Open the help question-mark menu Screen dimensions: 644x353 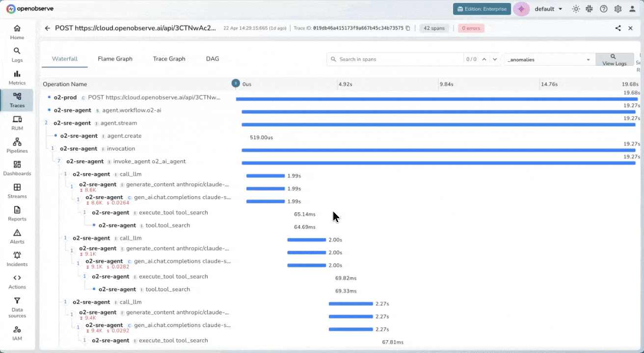(x=604, y=9)
